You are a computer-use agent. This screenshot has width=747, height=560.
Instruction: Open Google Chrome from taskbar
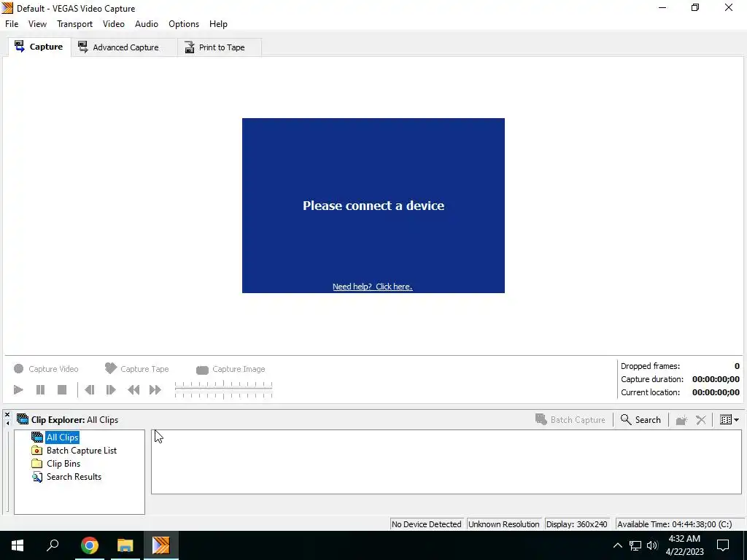pos(89,545)
